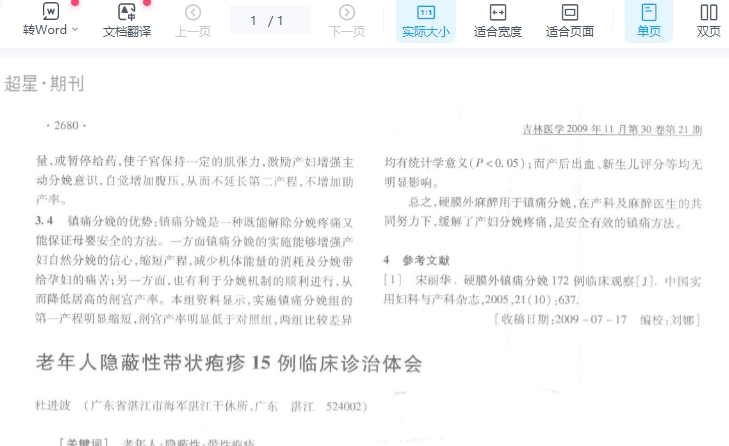The width and height of the screenshot is (729, 446).
Task: Click the page number input field
Action: click(256, 20)
